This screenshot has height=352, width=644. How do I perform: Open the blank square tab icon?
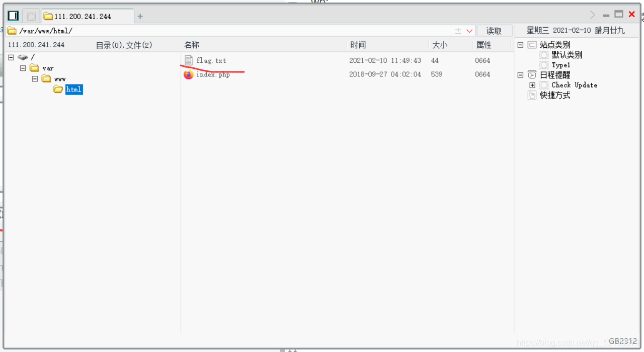31,16
